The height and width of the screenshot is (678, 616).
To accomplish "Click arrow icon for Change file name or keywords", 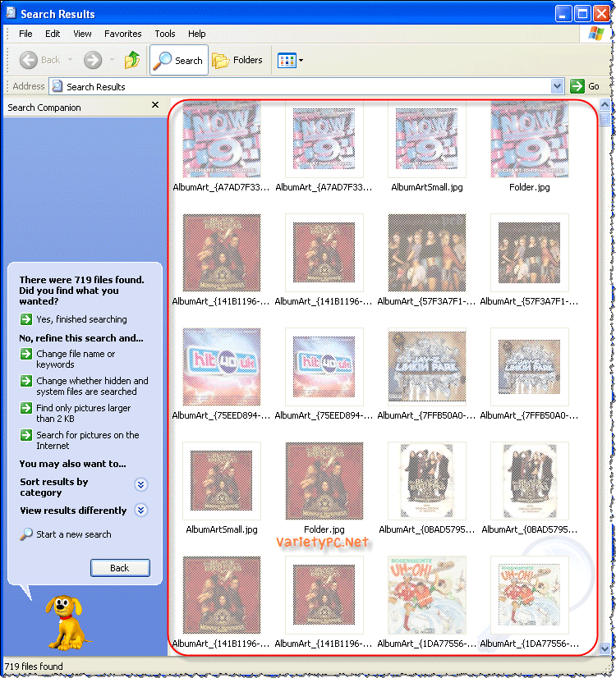I will (x=26, y=354).
